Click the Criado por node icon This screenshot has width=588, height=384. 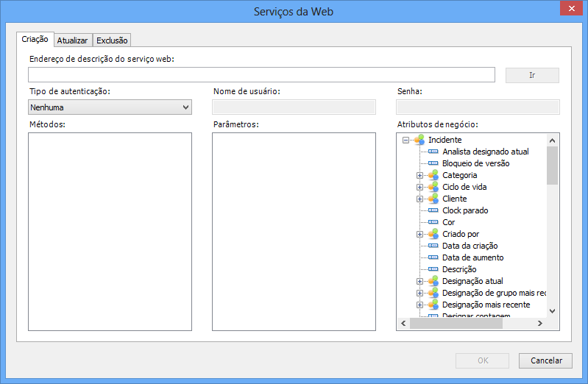(x=433, y=234)
